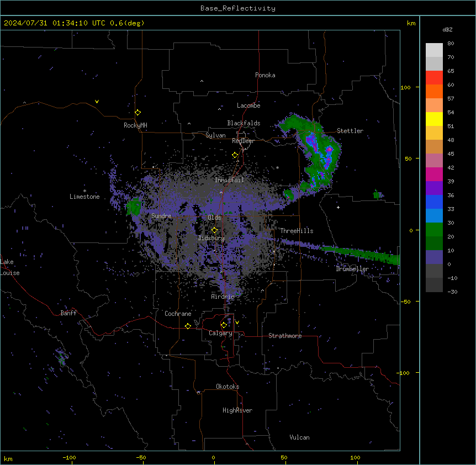The image size is (476, 465).
Task: Select the red 65-60 dBZ legend swatch
Action: tap(434, 78)
